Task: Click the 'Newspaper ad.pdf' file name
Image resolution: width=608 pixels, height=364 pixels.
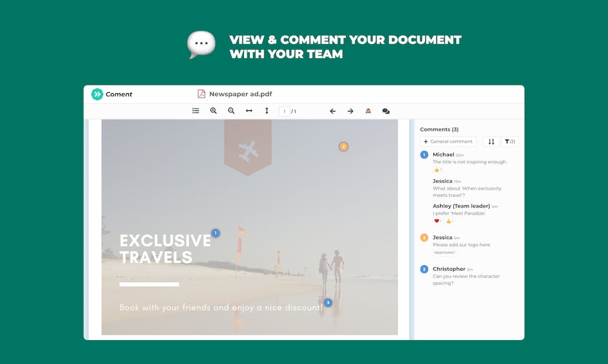Action: click(x=241, y=94)
